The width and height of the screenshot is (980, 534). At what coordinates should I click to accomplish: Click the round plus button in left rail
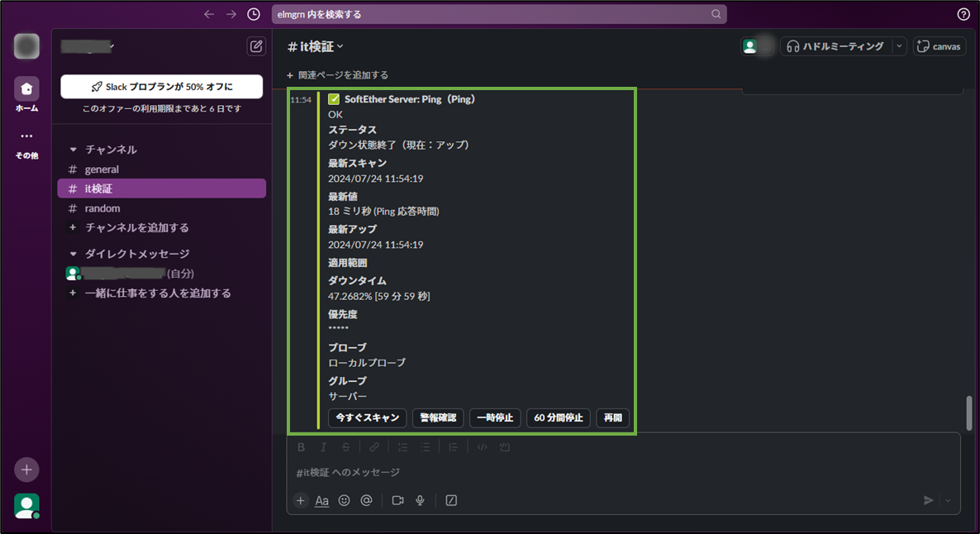[26, 470]
